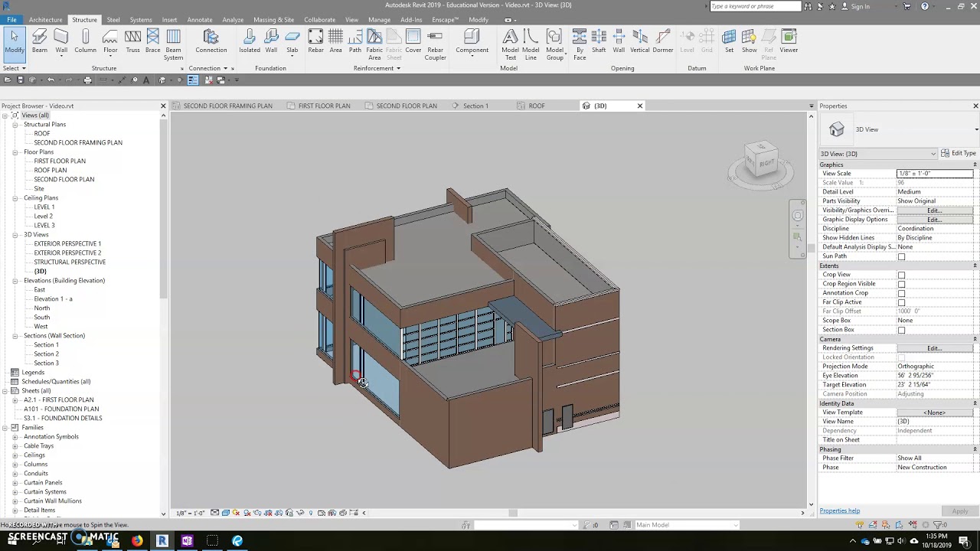The width and height of the screenshot is (980, 551).
Task: Click the Edit Type button
Action: (959, 153)
